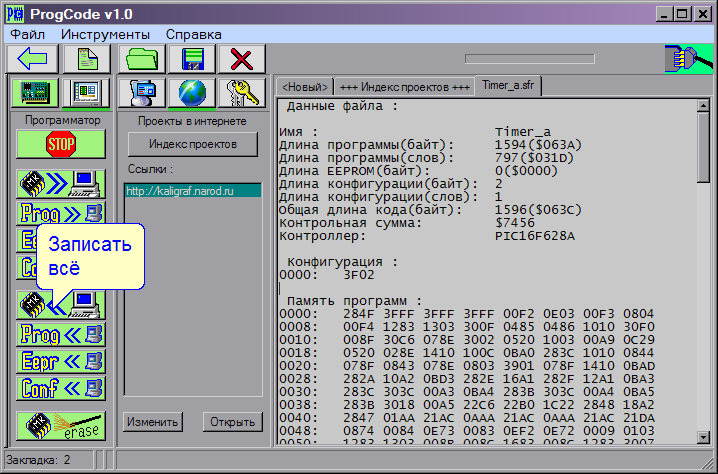Read all from chip to computer
718x474 pixels.
click(61, 184)
